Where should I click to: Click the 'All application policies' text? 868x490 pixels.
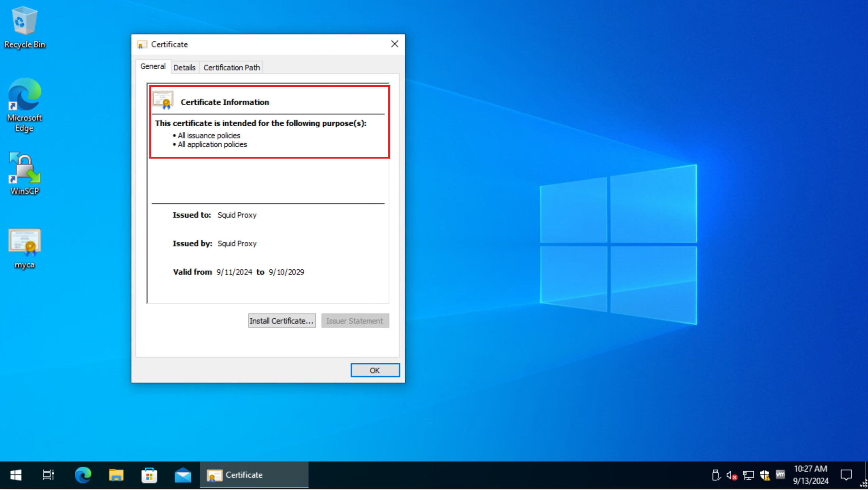[x=213, y=144]
